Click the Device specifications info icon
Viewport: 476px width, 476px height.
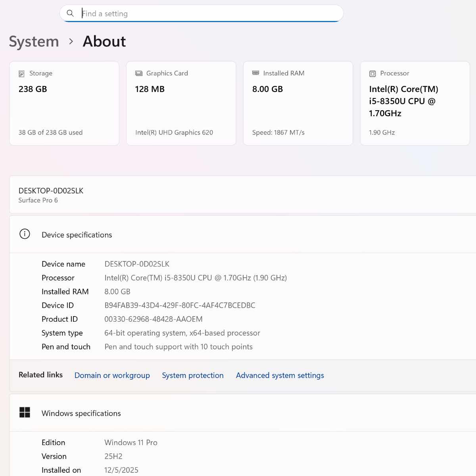(25, 234)
